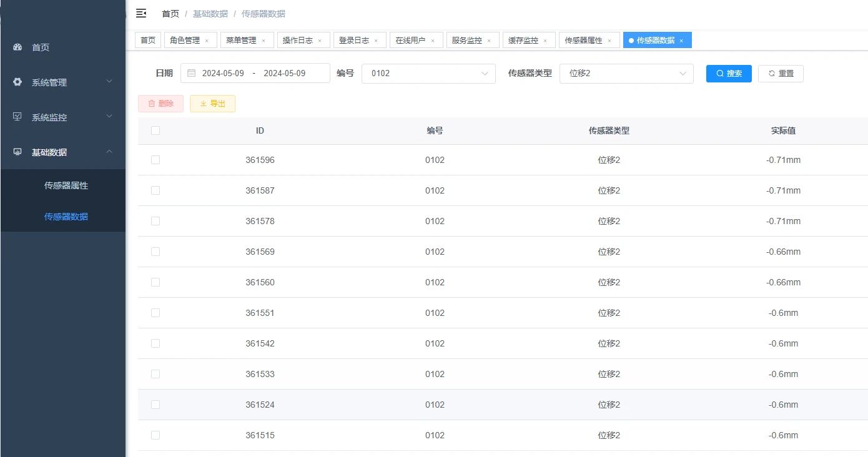868x457 pixels.
Task: Click the calendar icon in date field
Action: tap(192, 73)
